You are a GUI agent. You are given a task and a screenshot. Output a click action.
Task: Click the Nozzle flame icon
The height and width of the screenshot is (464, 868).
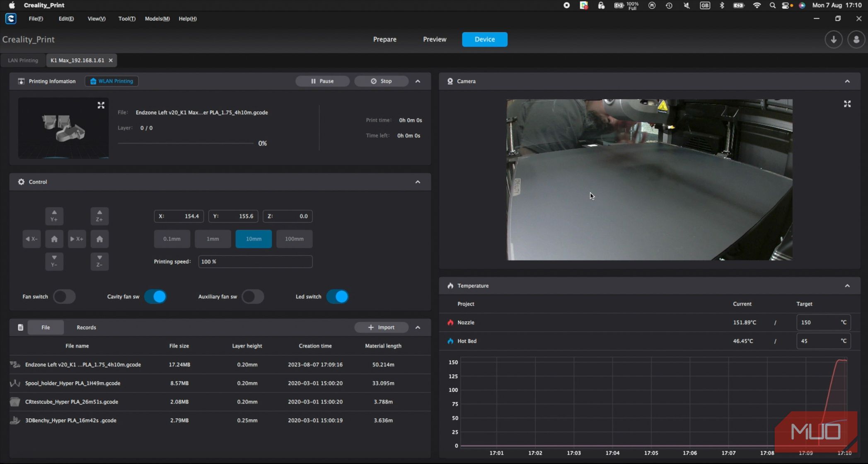pyautogui.click(x=450, y=322)
